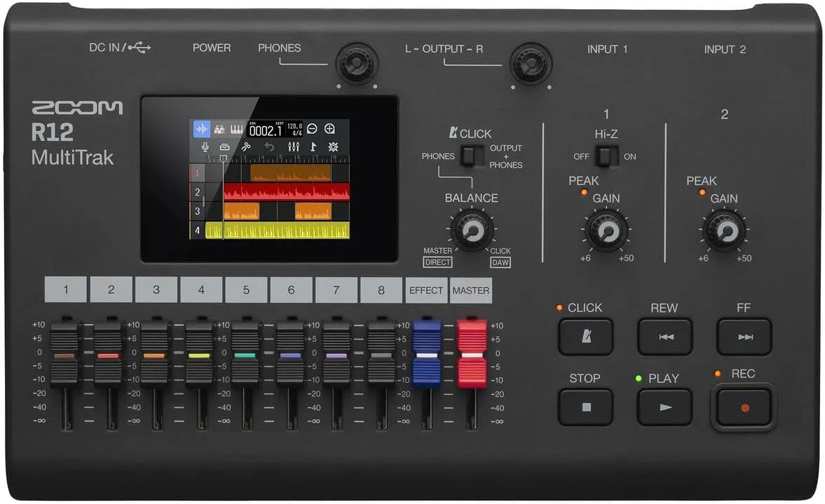
Task: Select the piano keyboard synth icon
Action: pyautogui.click(x=237, y=129)
